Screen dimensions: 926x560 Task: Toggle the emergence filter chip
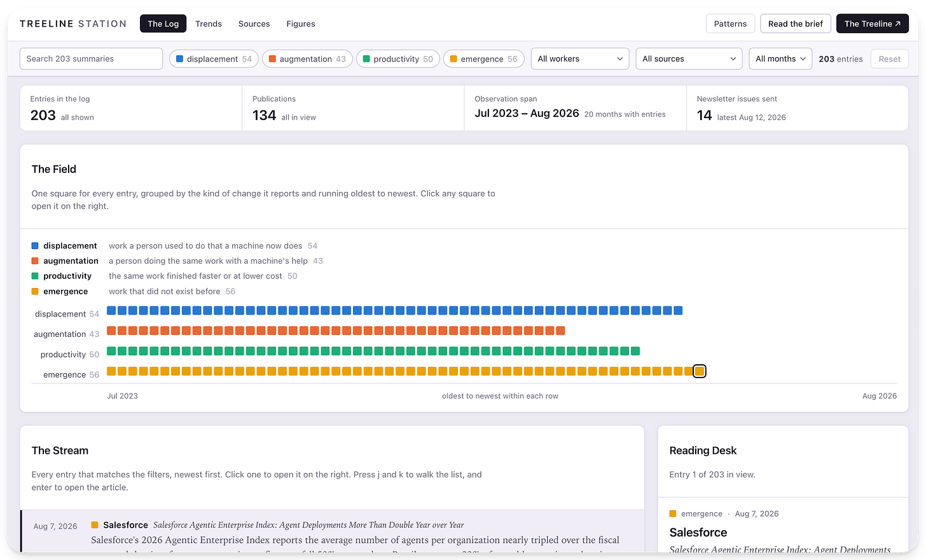click(x=484, y=59)
